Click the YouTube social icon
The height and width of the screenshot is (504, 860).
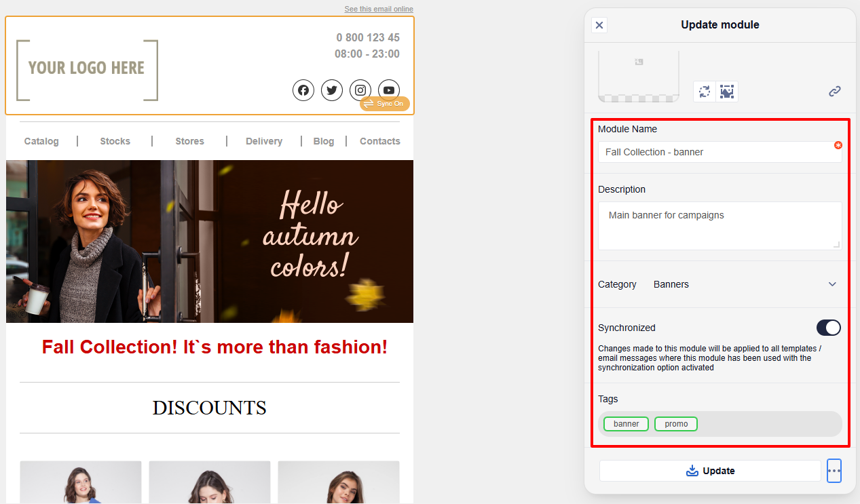(x=389, y=90)
